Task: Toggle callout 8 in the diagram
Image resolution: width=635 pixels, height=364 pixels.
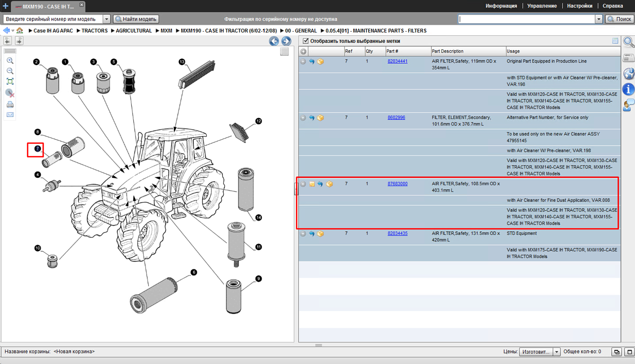Action: point(38,132)
